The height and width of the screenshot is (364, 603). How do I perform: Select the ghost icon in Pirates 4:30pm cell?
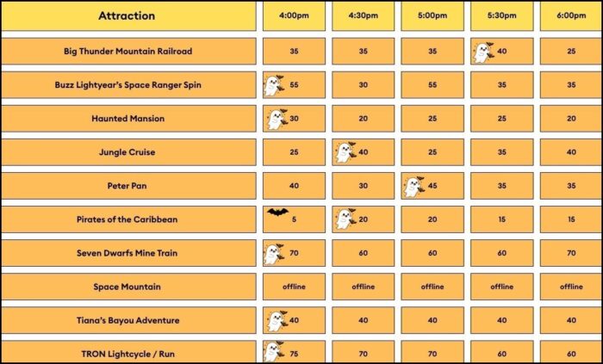coord(345,219)
